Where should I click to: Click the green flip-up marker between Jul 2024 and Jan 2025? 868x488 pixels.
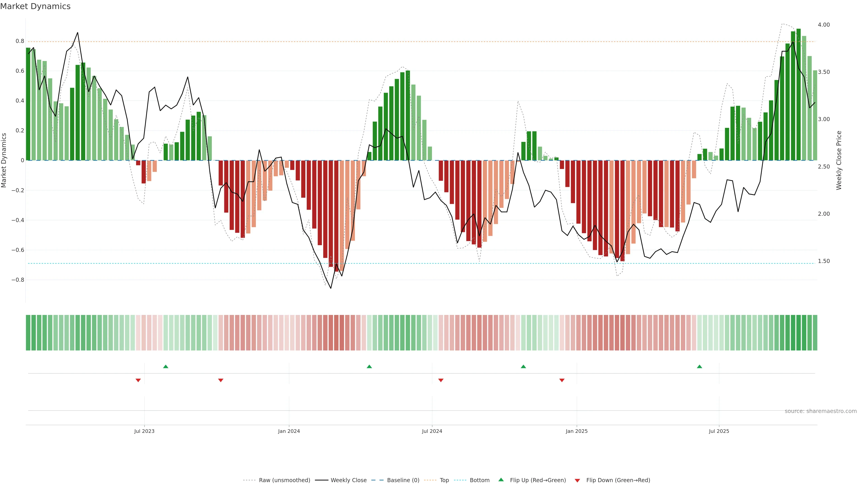point(523,366)
